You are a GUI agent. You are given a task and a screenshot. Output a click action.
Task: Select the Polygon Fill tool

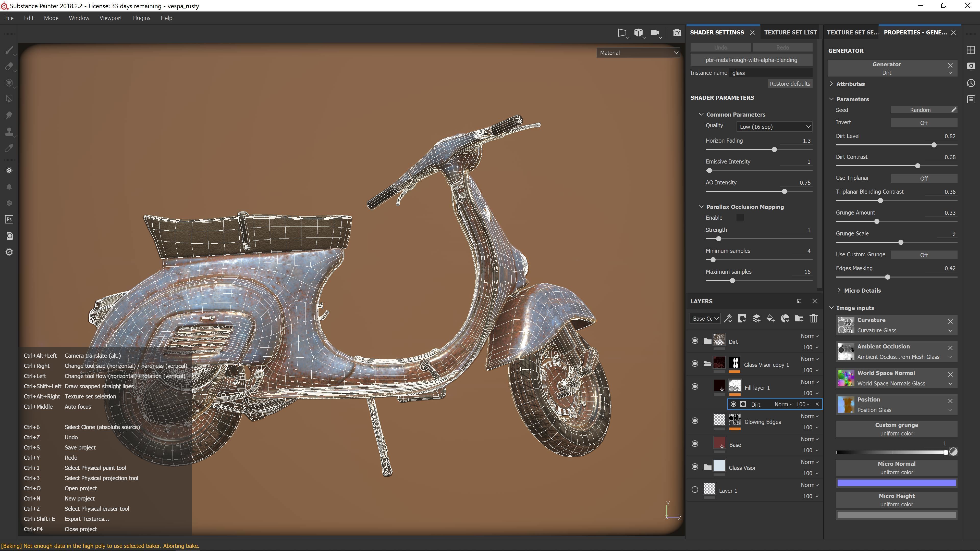(9, 99)
